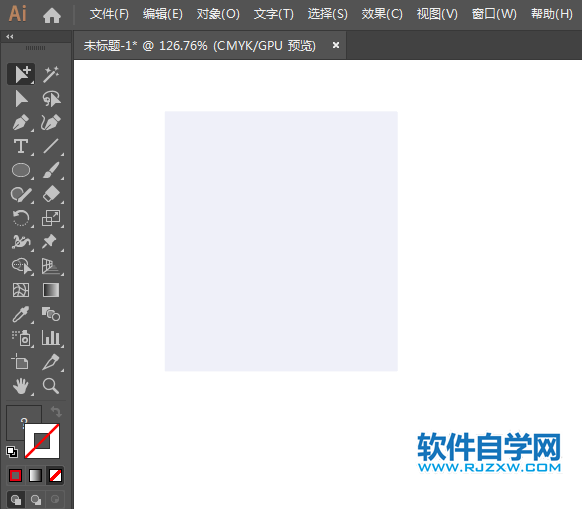
Task: Select the Direct Selection tool
Action: click(21, 99)
